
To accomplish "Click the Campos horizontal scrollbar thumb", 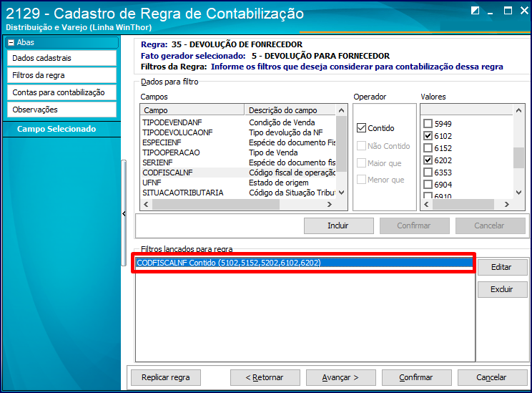I will pos(216,204).
